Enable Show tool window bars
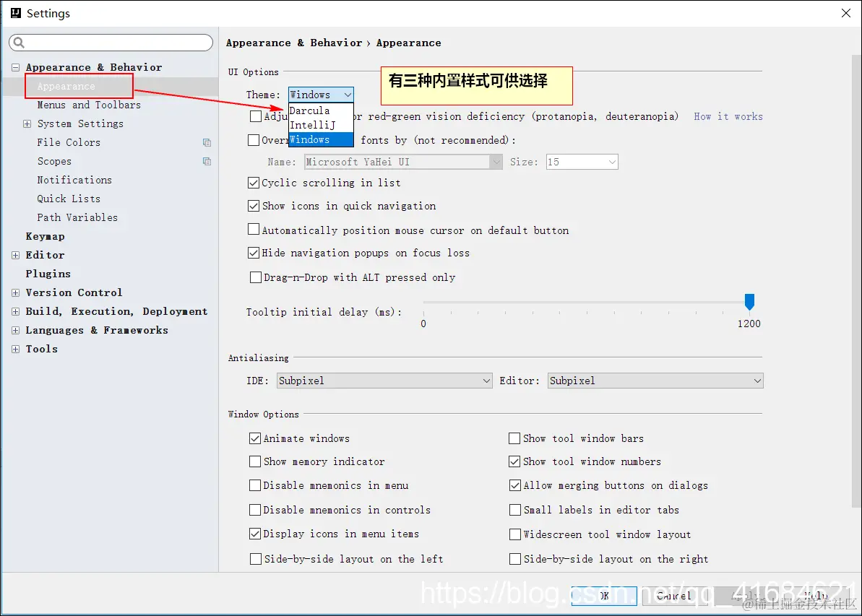 point(514,438)
